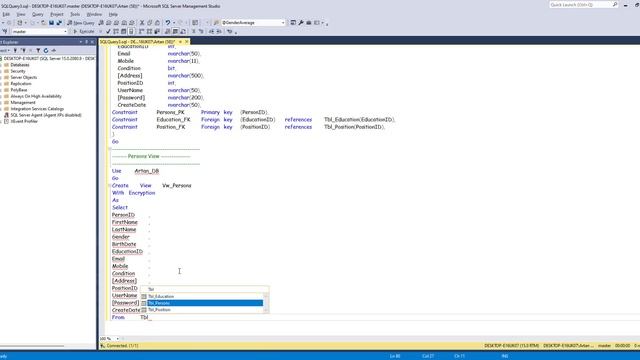This screenshot has width=640, height=360.
Task: Select the DESKTOP server node
Action: [49, 59]
